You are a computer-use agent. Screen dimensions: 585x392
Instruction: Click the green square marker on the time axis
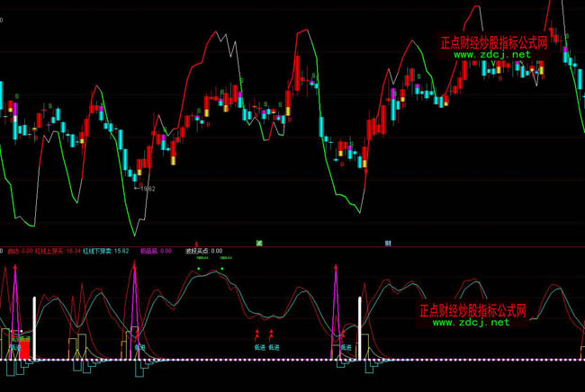coord(259,243)
